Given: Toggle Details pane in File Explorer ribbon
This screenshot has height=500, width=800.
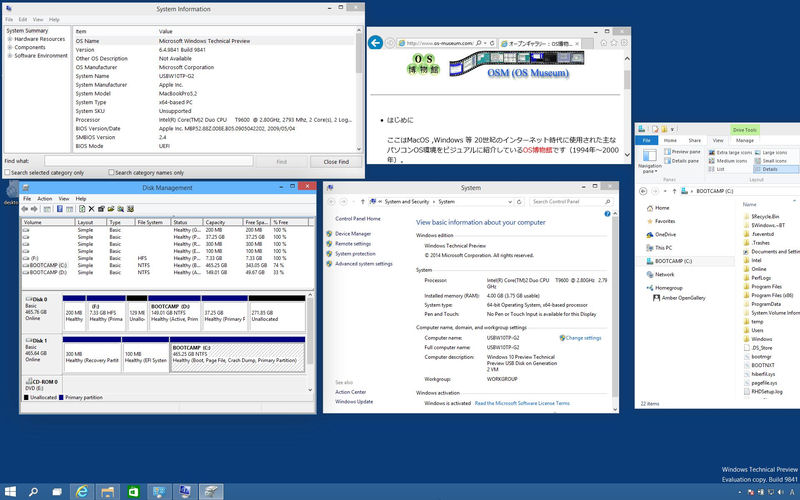Looking at the screenshot, I should coord(682,161).
